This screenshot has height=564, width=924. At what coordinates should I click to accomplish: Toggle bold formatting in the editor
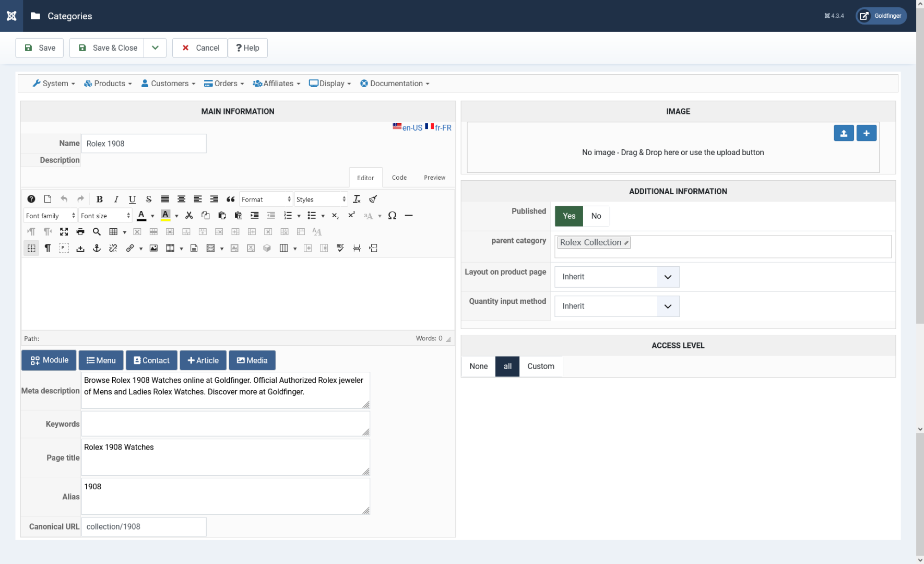(100, 199)
